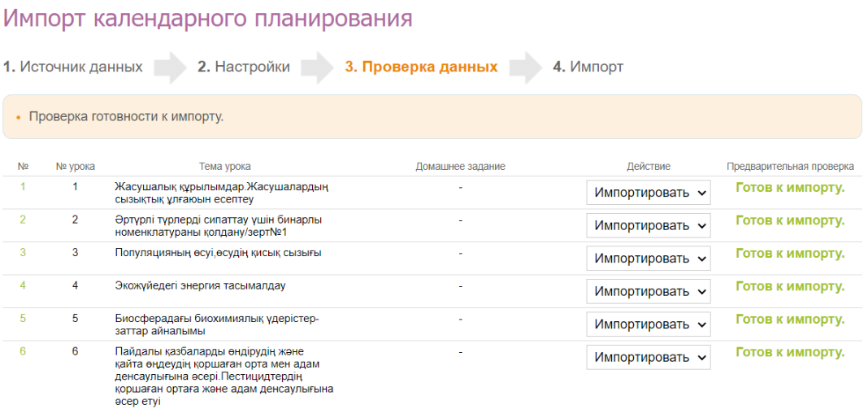Viewport: 868px width, 409px height.
Task: Click the green row number 5
Action: 23,319
